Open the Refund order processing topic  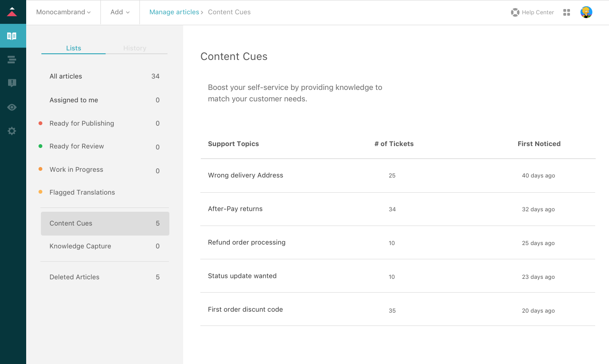click(x=246, y=242)
